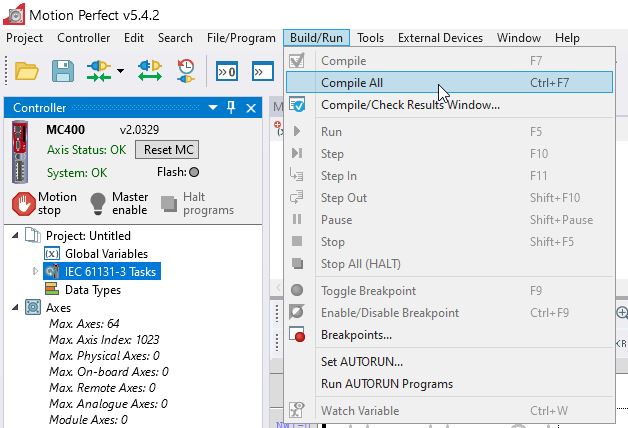Choose Compile All from menu

(449, 82)
